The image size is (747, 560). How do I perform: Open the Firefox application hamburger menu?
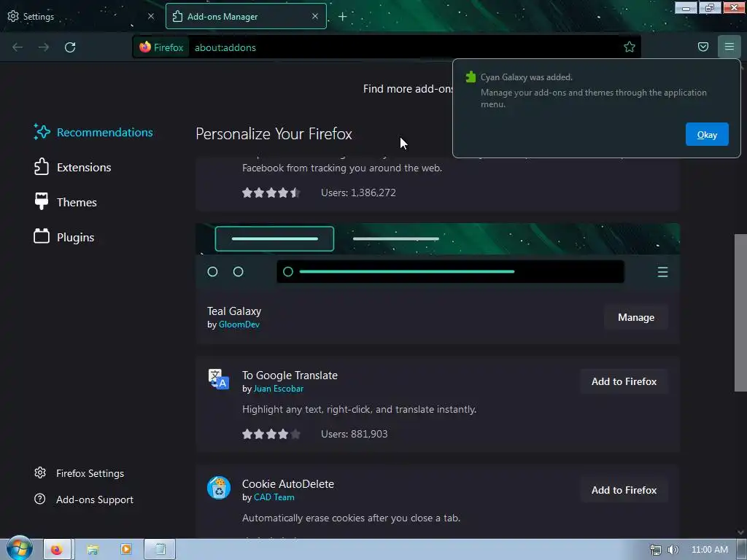(x=729, y=47)
